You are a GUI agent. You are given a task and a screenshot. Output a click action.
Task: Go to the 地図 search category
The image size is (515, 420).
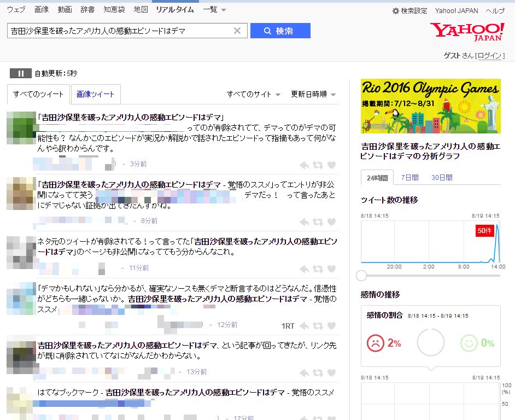pyautogui.click(x=141, y=9)
